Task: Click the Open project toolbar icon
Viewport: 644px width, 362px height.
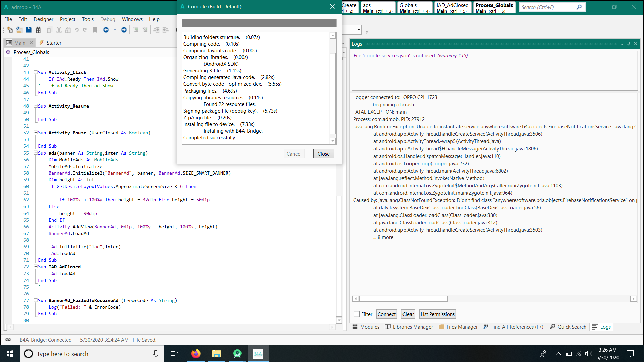Action: coord(19,30)
